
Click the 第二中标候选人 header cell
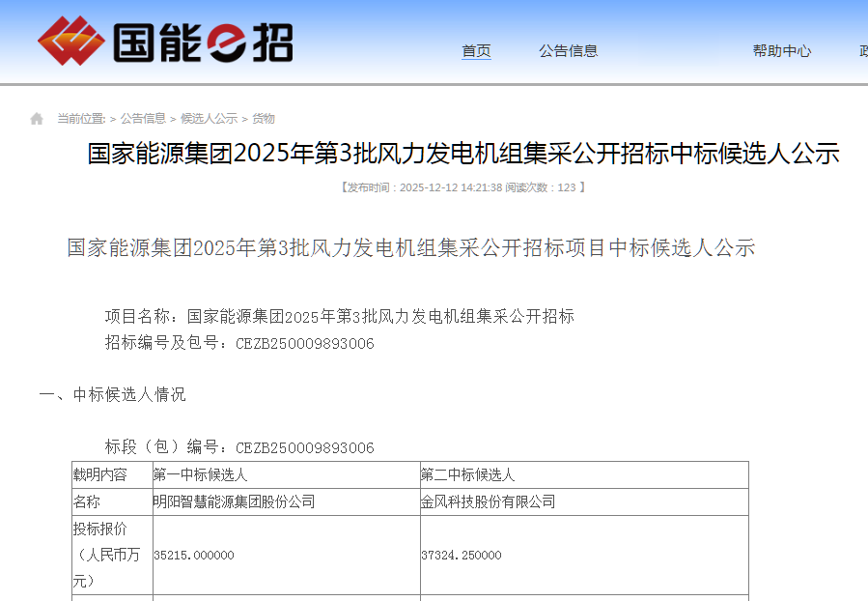584,474
